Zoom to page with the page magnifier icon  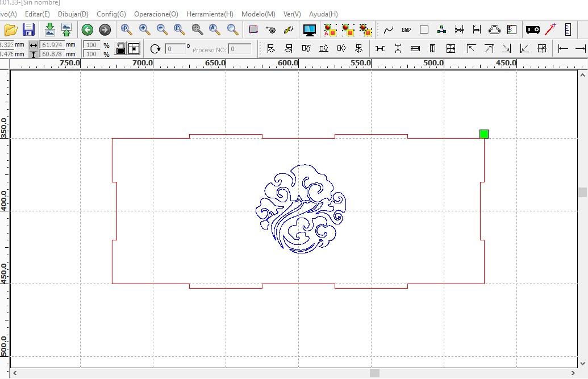(180, 30)
